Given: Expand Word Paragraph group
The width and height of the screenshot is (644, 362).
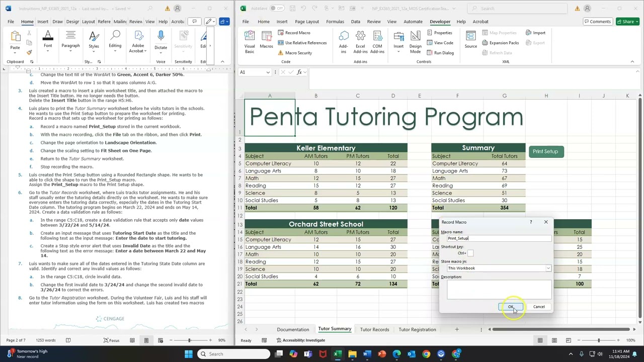Looking at the screenshot, I should coord(70,40).
